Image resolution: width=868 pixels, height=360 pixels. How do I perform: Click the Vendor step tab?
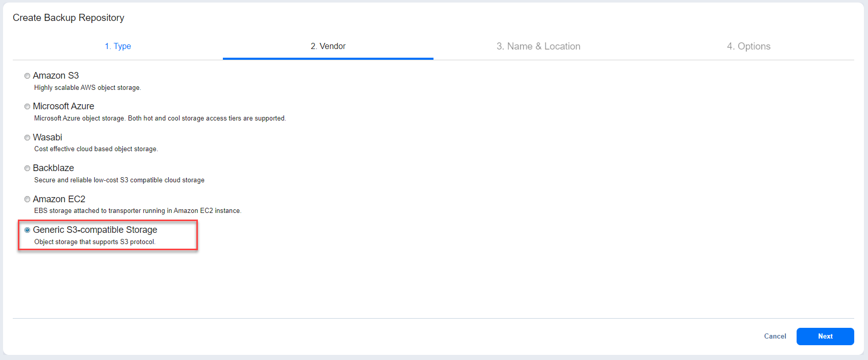coord(328,46)
